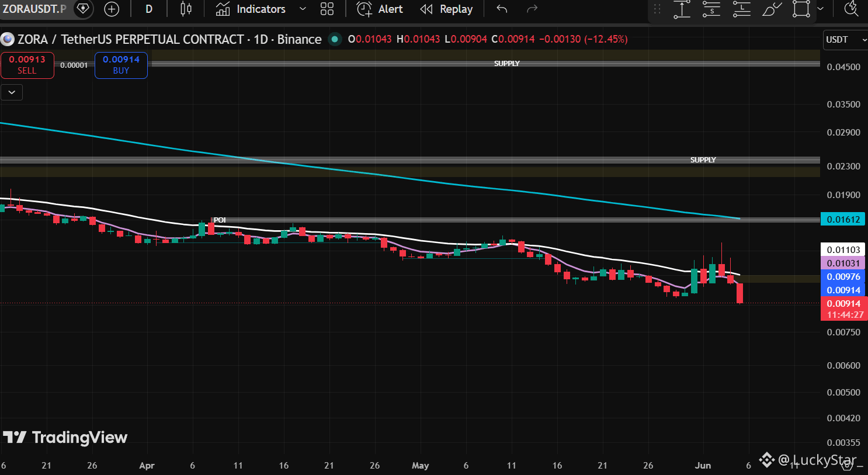Viewport: 868px width, 475px height.
Task: Click the 0.00913 SELL button
Action: 27,65
